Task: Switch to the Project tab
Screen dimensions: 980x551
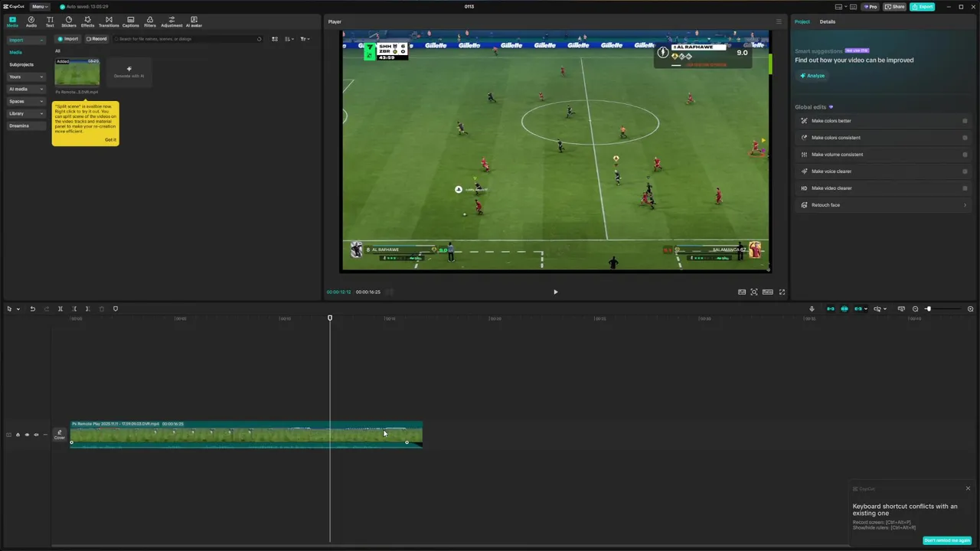Action: click(x=802, y=21)
